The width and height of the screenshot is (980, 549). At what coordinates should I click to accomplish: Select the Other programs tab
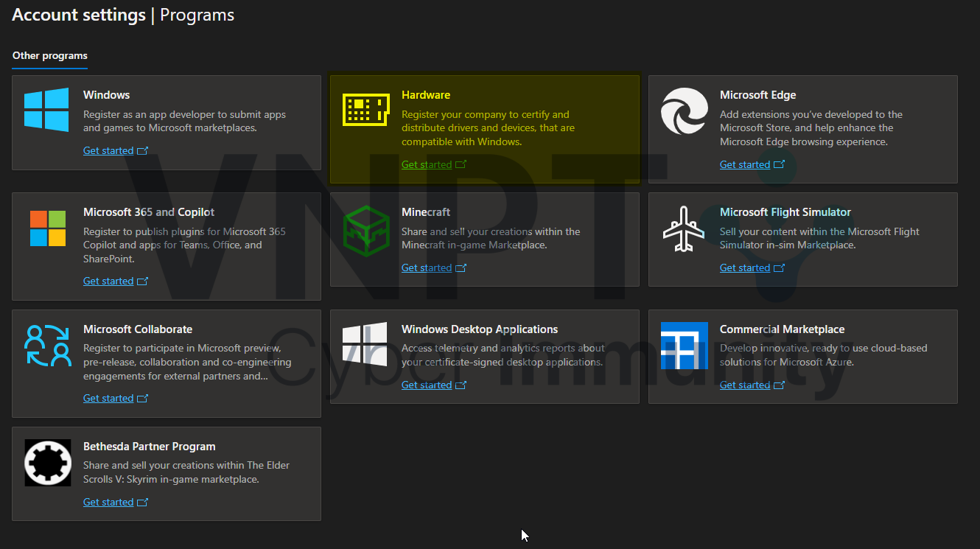coord(50,56)
